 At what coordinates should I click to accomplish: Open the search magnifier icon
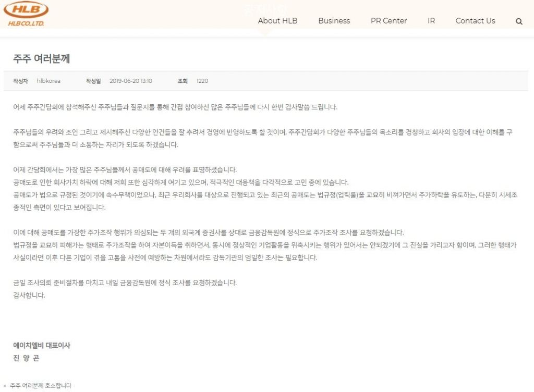click(x=519, y=21)
